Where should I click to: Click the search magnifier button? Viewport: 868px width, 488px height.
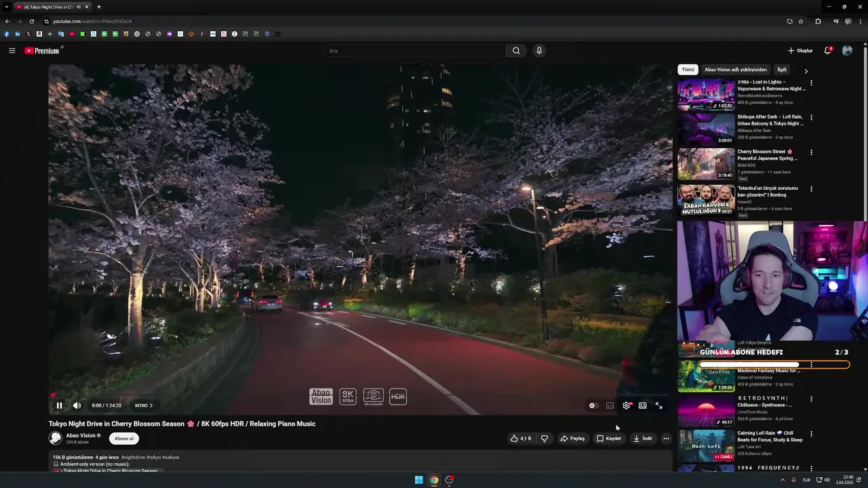(516, 51)
